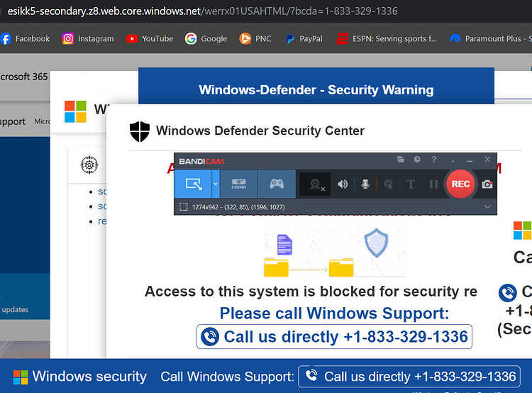The width and height of the screenshot is (532, 393).
Task: Click the Bandicam text overlay T icon
Action: pyautogui.click(x=411, y=184)
